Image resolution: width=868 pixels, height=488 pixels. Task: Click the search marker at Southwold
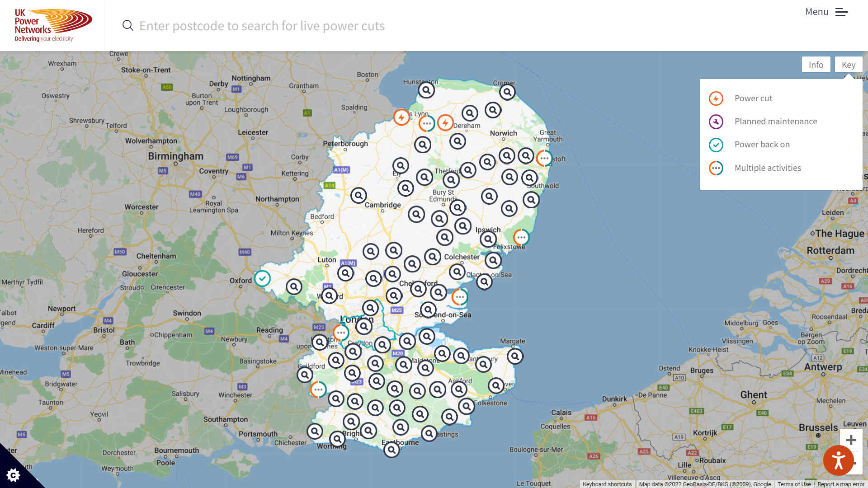click(x=529, y=178)
